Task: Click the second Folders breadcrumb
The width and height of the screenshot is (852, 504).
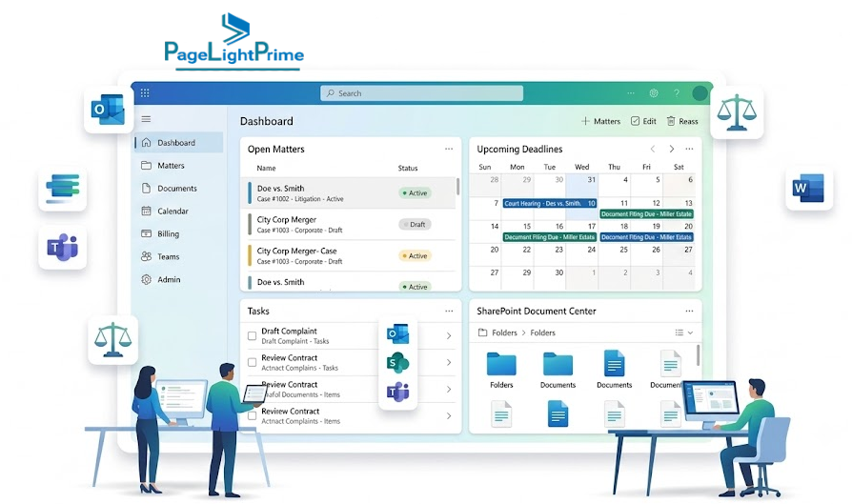Action: 542,333
